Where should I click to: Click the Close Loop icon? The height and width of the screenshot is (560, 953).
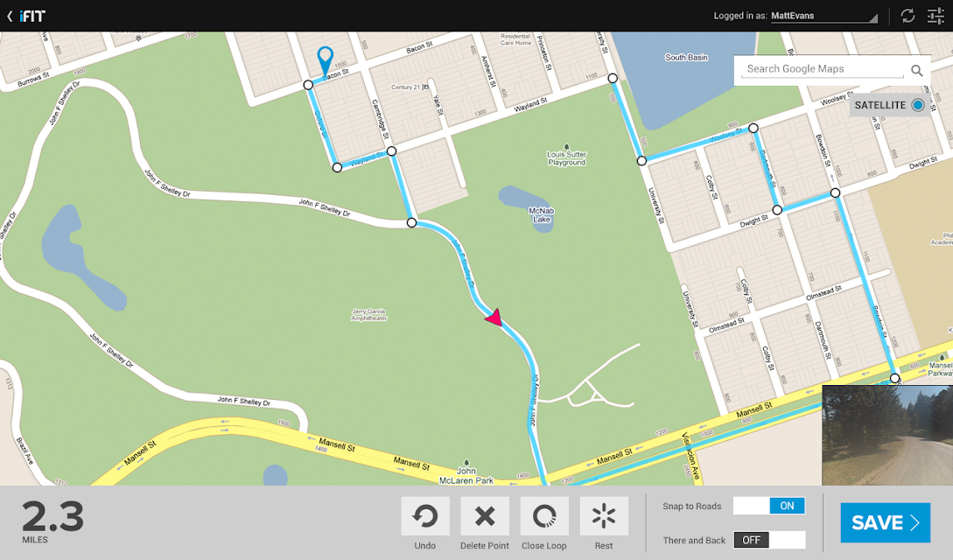pyautogui.click(x=544, y=516)
